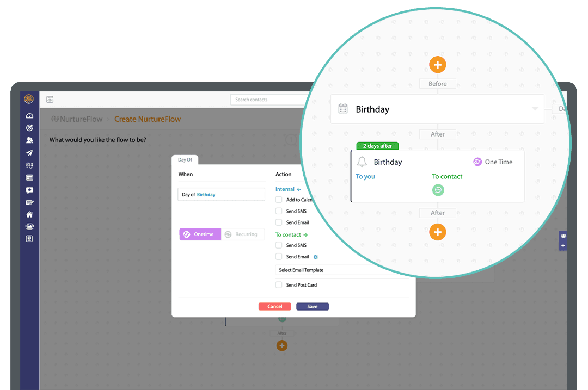Open email settings gear beside Send Email

[x=316, y=257]
